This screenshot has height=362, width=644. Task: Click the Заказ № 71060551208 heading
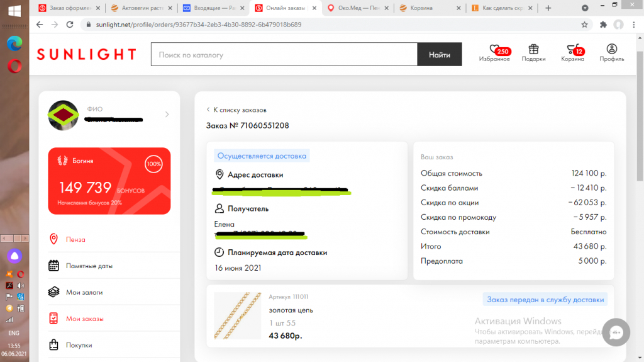pyautogui.click(x=247, y=125)
